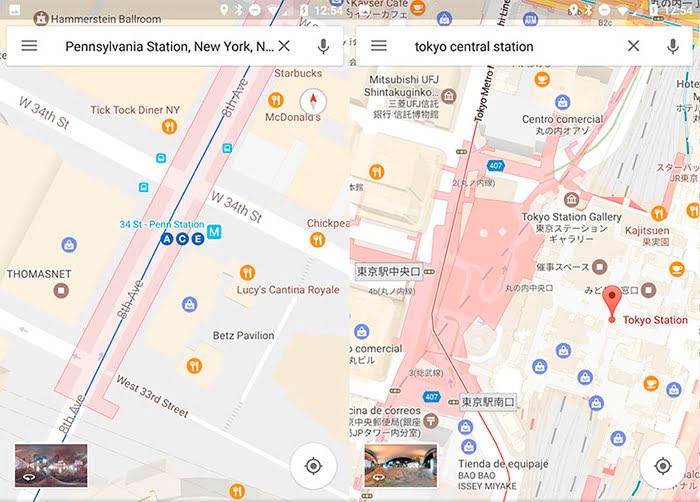Tap the 東京駅南口 exit label

coord(488,402)
